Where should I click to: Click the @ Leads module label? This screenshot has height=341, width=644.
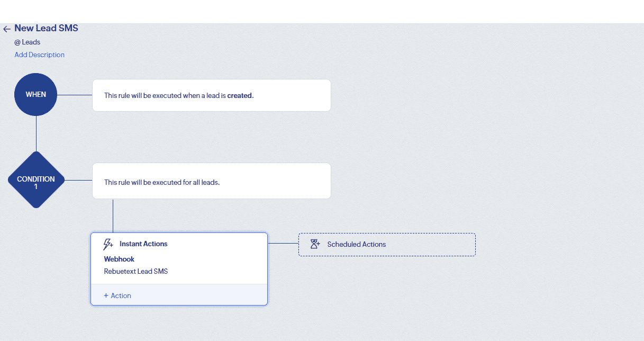click(x=28, y=42)
